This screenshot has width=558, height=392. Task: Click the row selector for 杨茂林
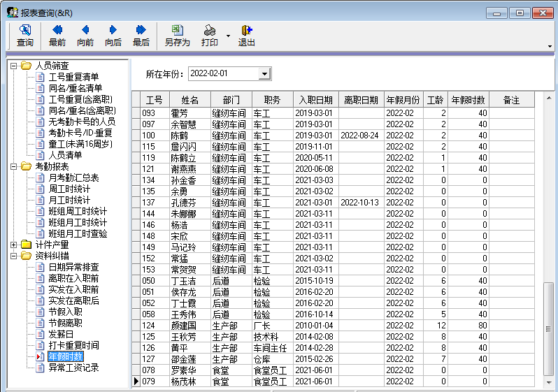coord(136,382)
